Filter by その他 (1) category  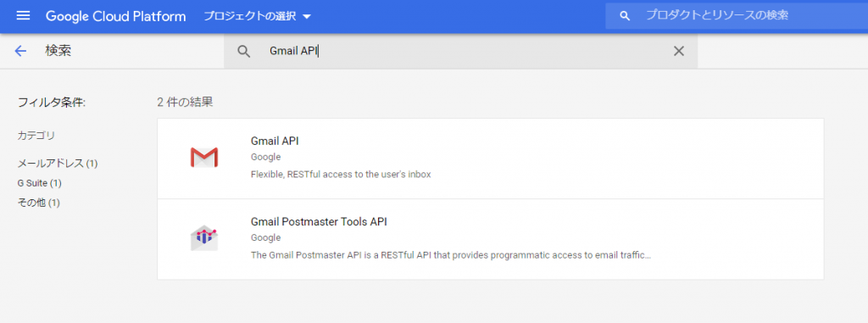pos(39,203)
